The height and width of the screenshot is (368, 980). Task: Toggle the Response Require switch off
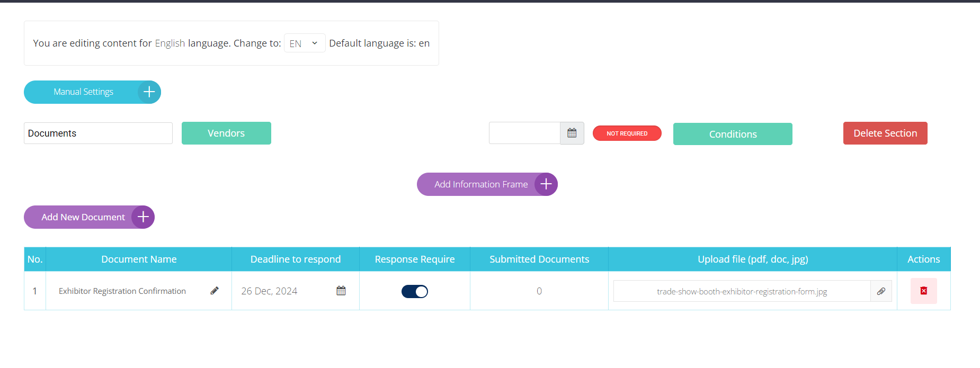pyautogui.click(x=415, y=291)
